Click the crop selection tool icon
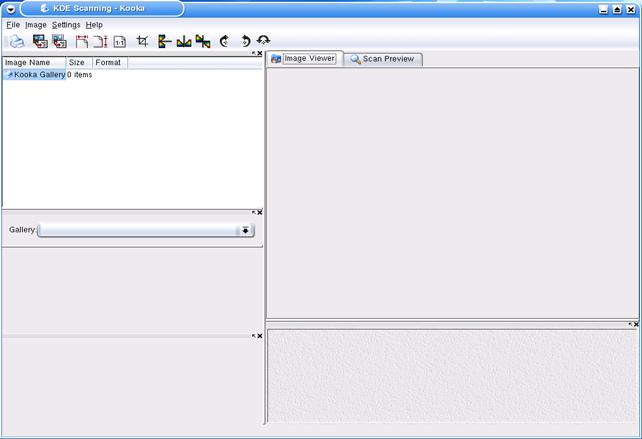 click(143, 41)
